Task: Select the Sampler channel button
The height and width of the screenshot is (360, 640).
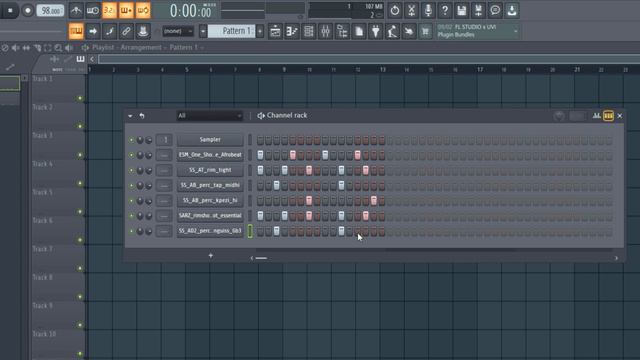Action: tap(210, 140)
